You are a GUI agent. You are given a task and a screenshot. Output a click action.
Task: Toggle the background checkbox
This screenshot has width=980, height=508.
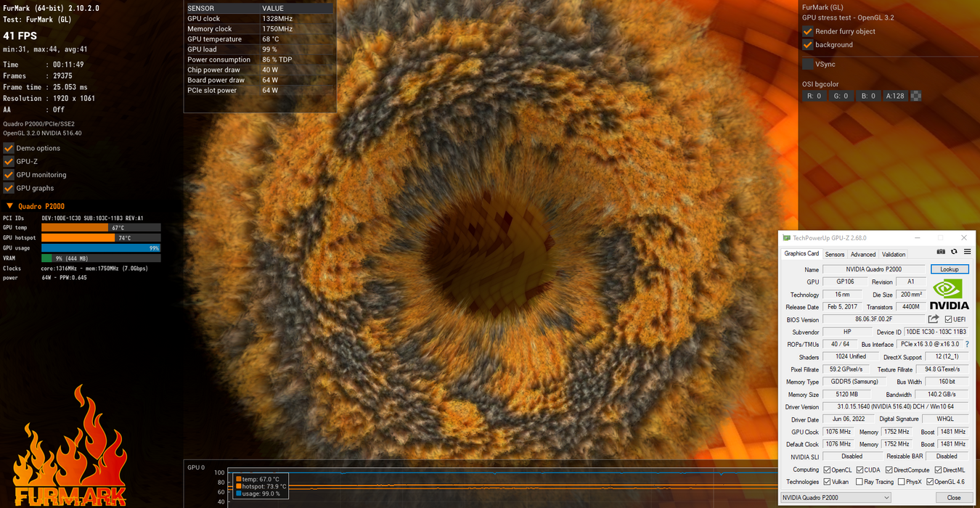(807, 44)
